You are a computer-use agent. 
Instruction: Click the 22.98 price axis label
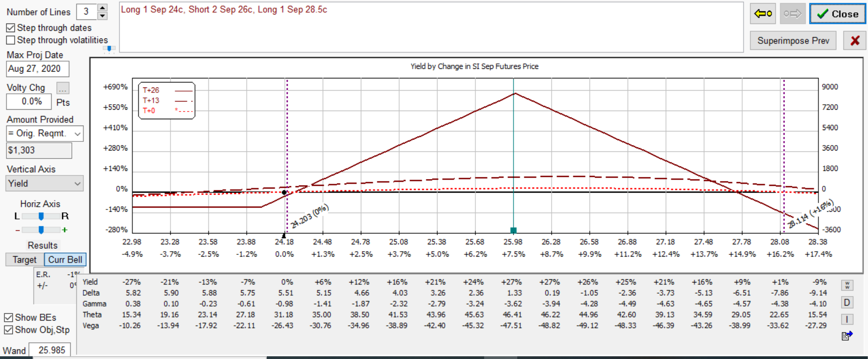[x=132, y=242]
